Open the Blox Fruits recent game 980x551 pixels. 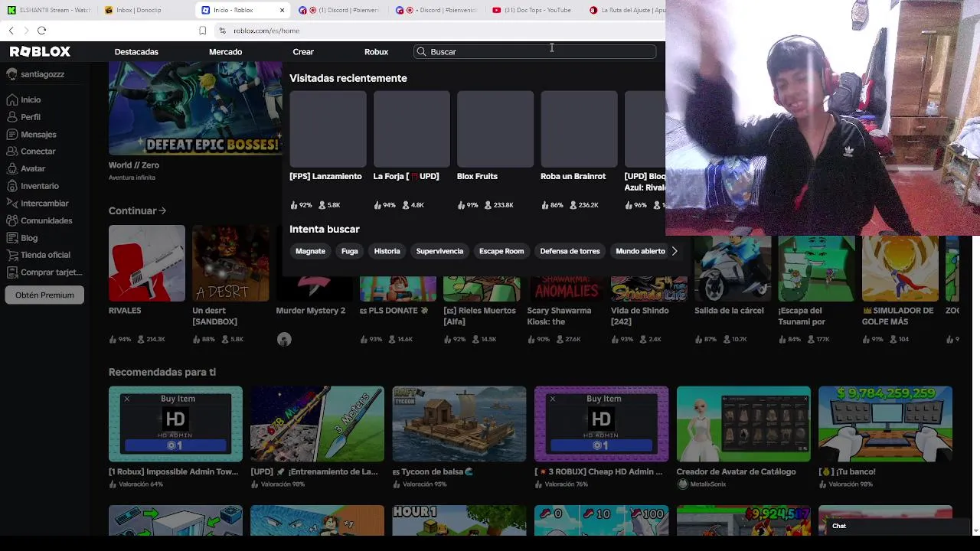point(495,129)
